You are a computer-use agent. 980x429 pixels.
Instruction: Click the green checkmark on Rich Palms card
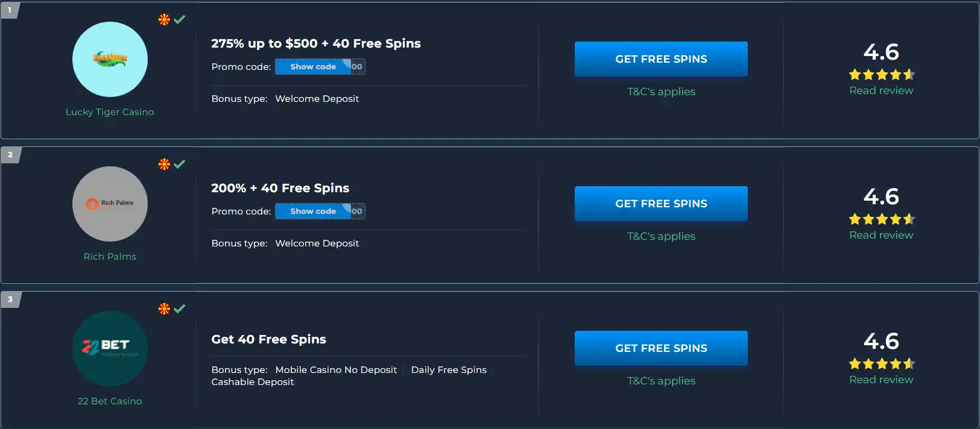(x=180, y=164)
